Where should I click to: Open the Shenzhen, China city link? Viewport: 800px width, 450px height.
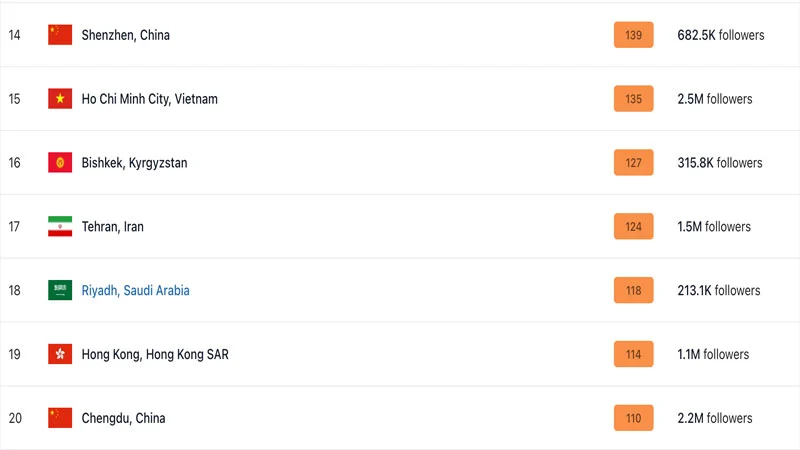point(126,35)
